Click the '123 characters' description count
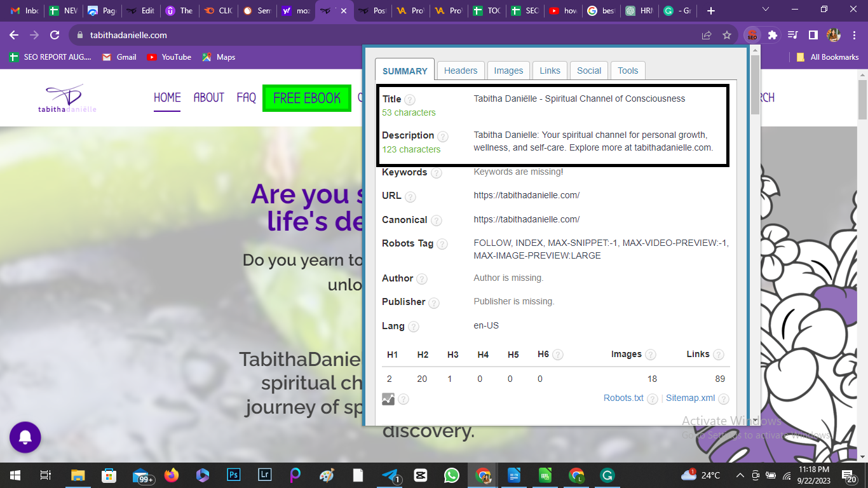868x488 pixels. (411, 150)
